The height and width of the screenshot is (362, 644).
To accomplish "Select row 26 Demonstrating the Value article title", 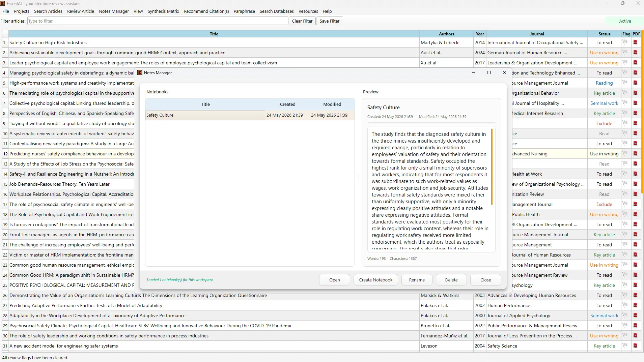I will (x=138, y=295).
